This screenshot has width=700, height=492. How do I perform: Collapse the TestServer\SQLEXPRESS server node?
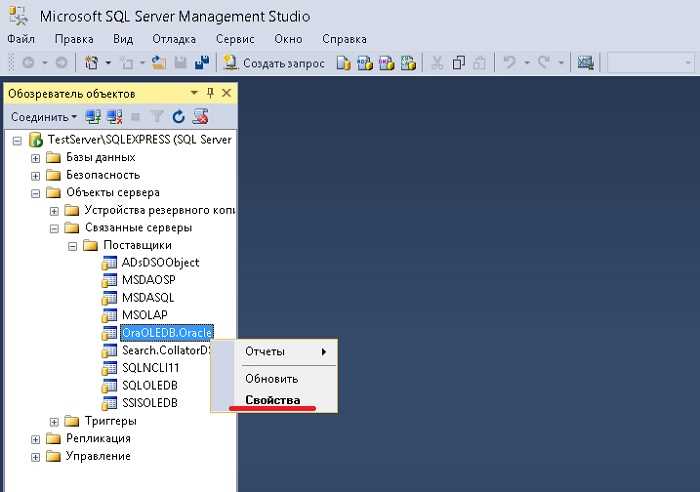[17, 141]
